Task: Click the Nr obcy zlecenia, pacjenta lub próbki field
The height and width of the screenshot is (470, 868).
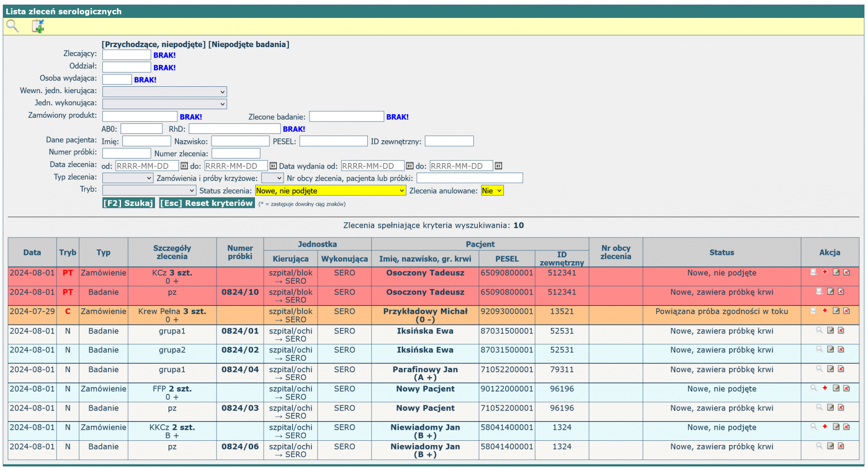Action: coord(470,178)
